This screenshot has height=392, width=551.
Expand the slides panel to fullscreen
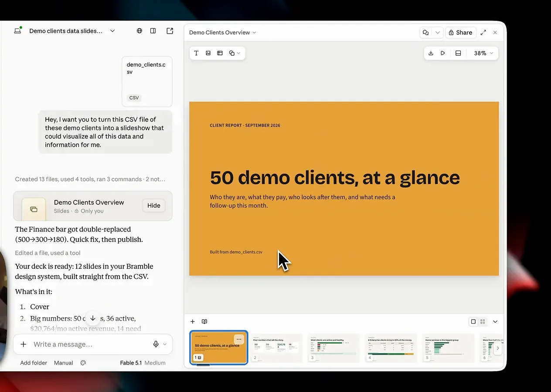tap(483, 33)
